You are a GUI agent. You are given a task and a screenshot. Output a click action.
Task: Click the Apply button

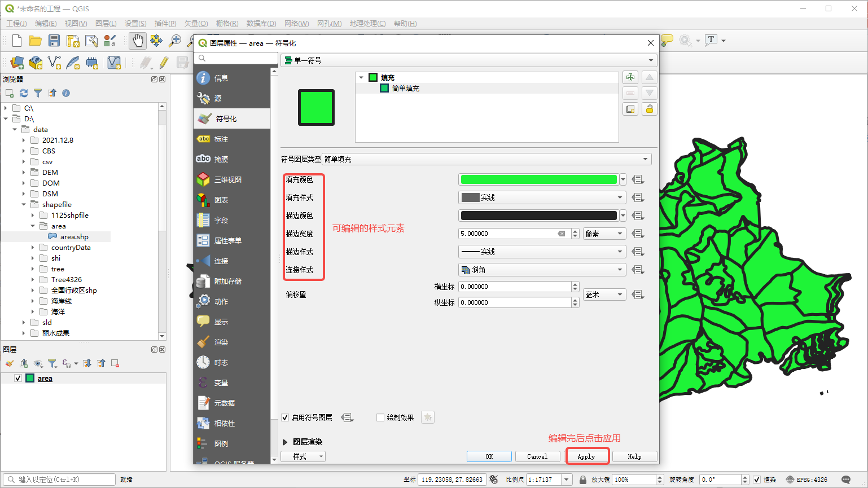pos(587,456)
